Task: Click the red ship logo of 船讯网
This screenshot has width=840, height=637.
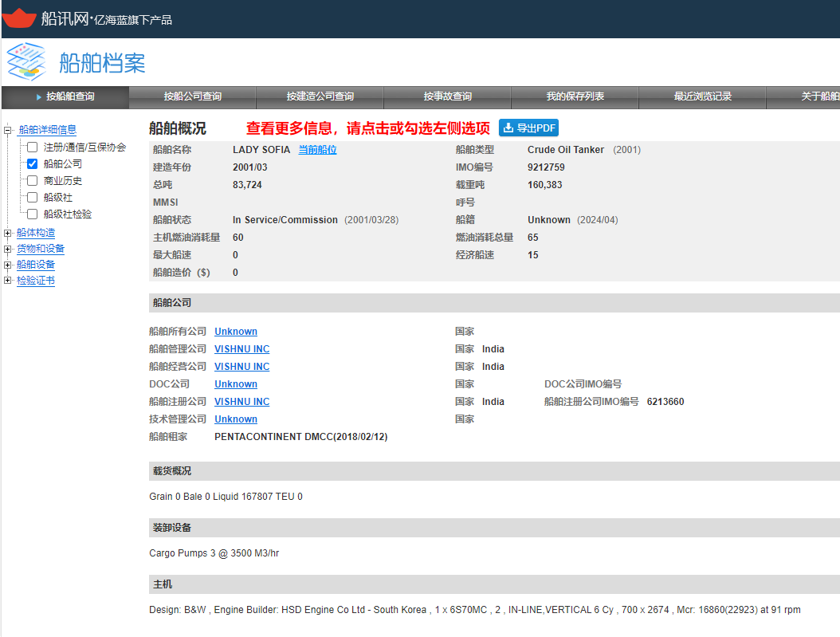Action: click(x=19, y=18)
